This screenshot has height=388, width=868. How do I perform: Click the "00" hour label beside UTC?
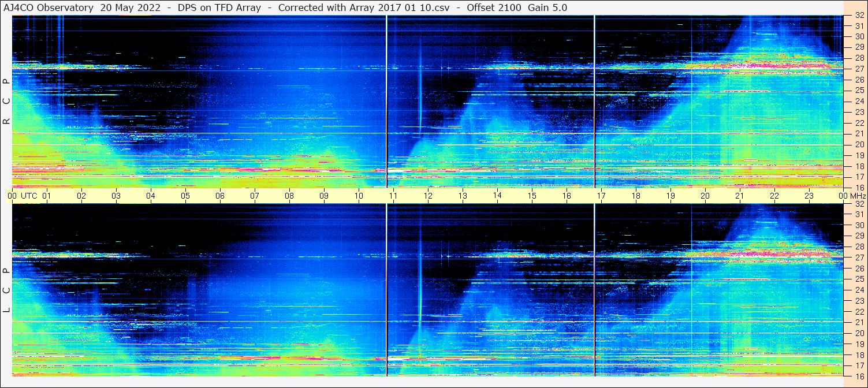pos(12,196)
